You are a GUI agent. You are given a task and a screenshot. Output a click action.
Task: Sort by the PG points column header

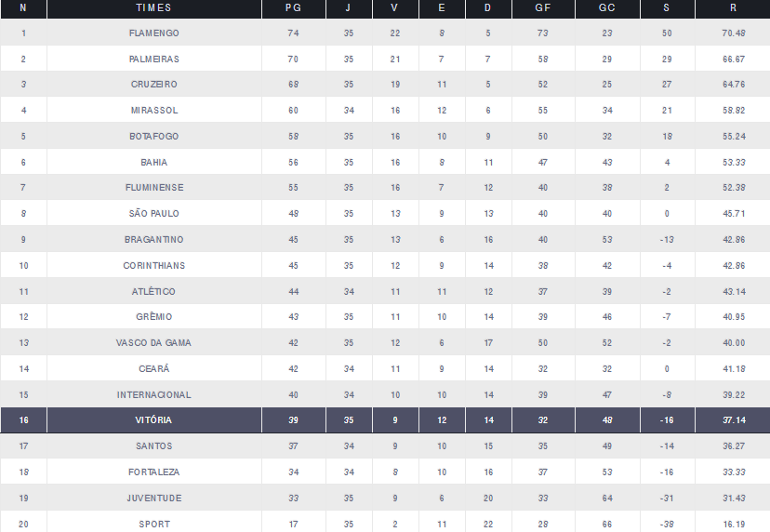point(293,8)
